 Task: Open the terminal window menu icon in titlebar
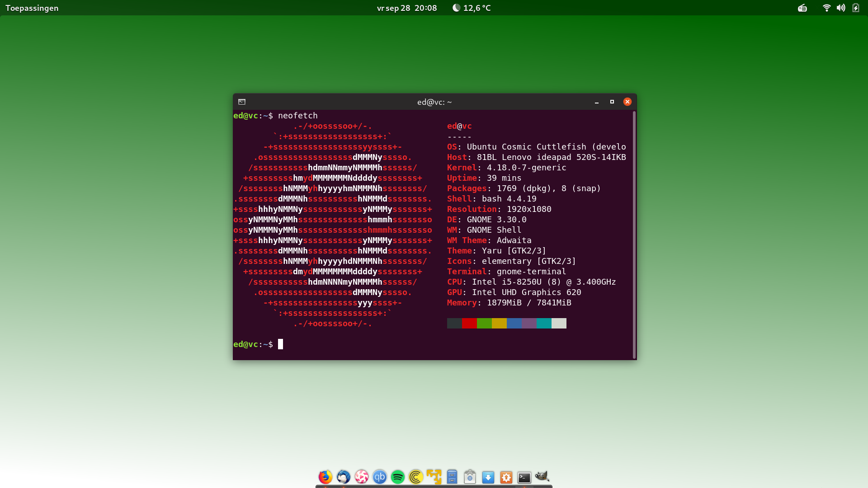click(x=242, y=102)
